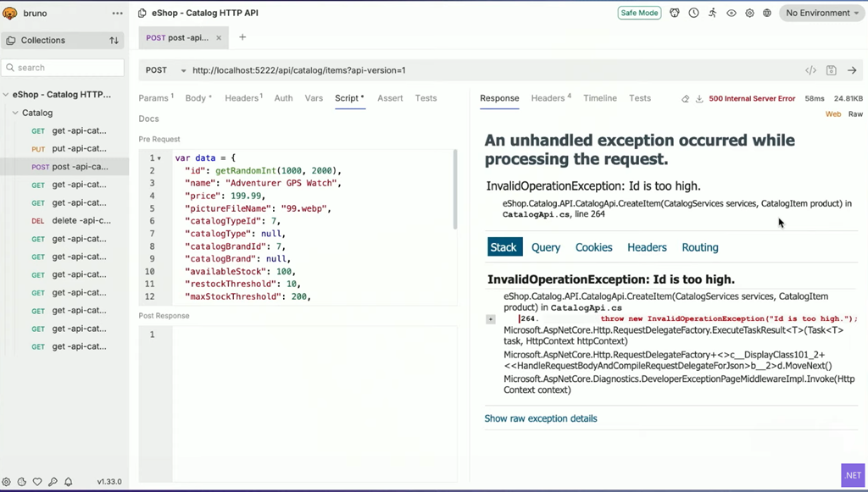Viewport: 868px width, 492px height.
Task: Click the Query button on error page
Action: pos(545,247)
